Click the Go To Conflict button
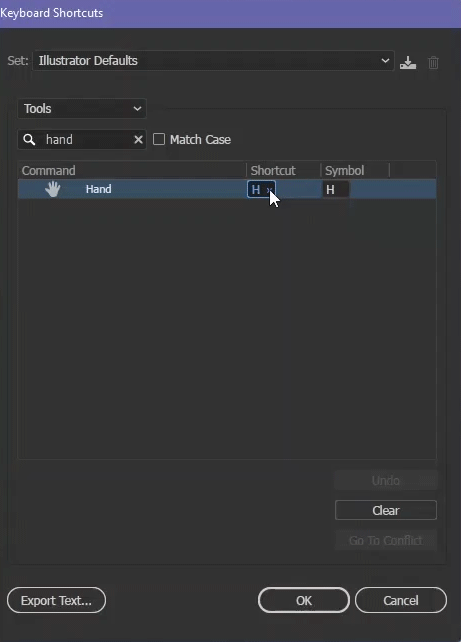Screen dimensions: 461x642 [386, 540]
